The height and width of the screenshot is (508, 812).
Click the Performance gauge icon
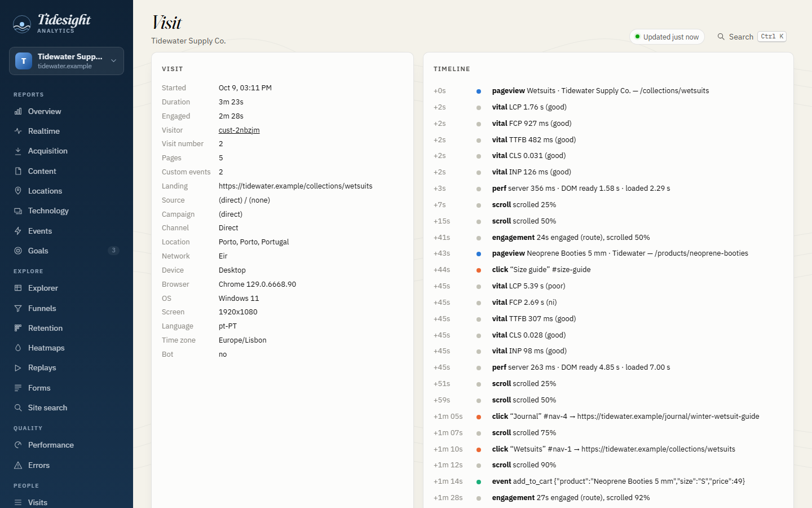(18, 445)
